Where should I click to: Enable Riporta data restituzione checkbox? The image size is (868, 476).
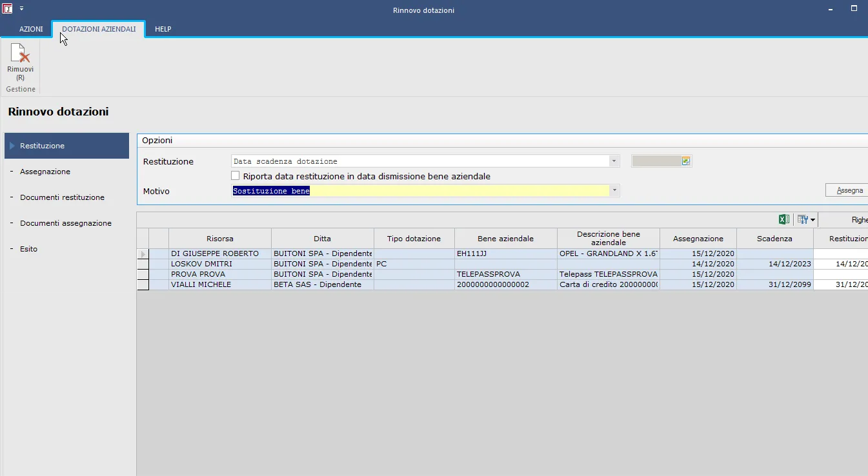[236, 176]
